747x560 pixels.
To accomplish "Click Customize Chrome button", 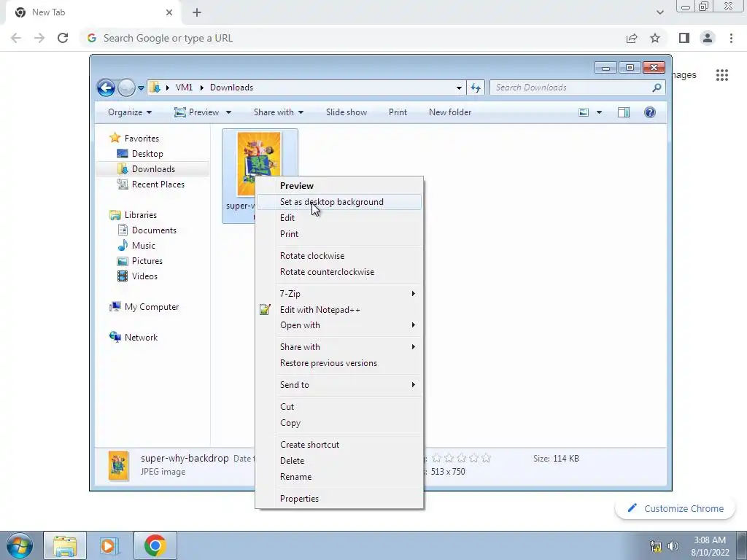I will [x=676, y=508].
